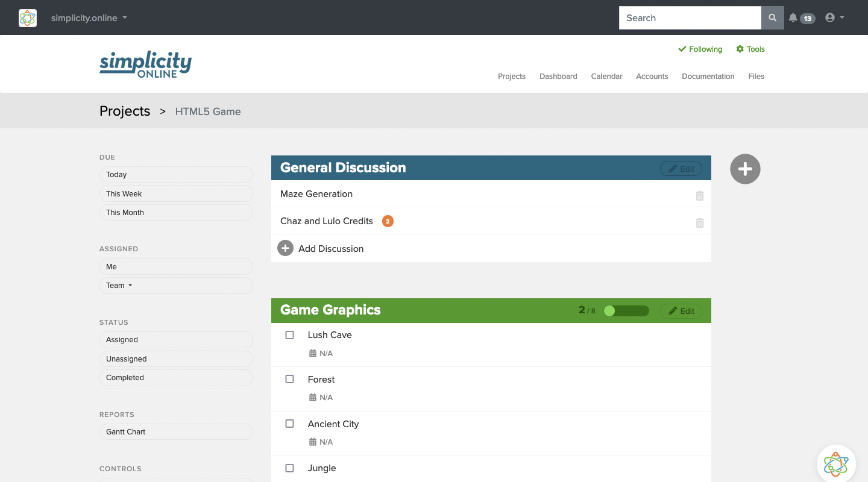868x482 pixels.
Task: Filter by Completed status
Action: (x=176, y=378)
